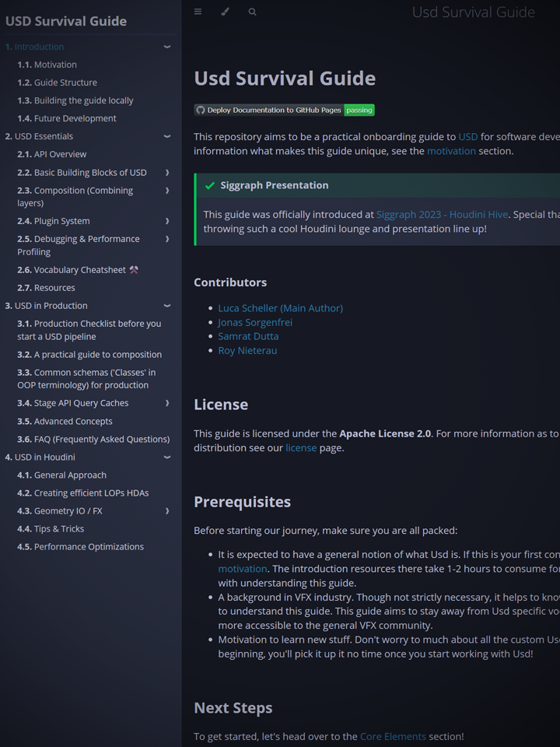
Task: Open 3.3. Common schemas chapter
Action: click(x=86, y=379)
